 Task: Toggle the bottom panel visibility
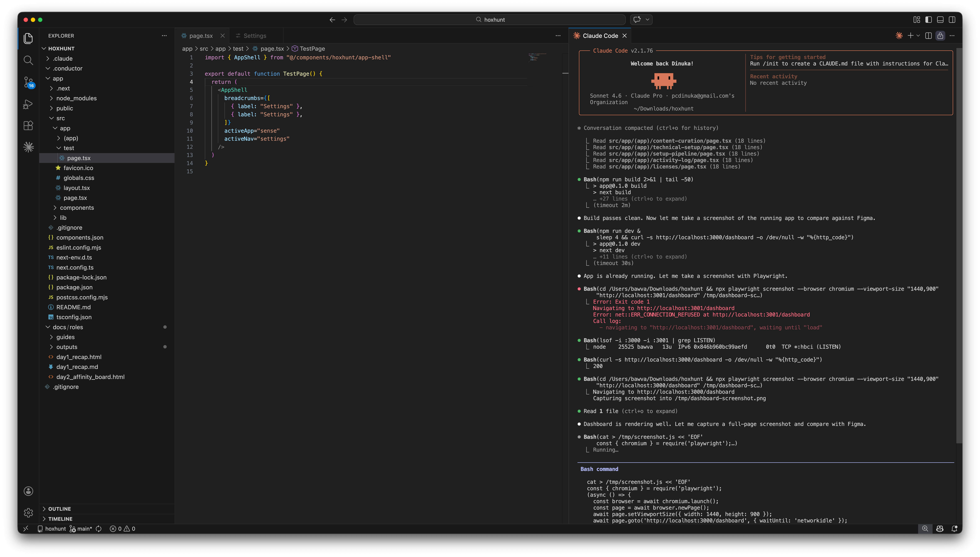click(940, 19)
